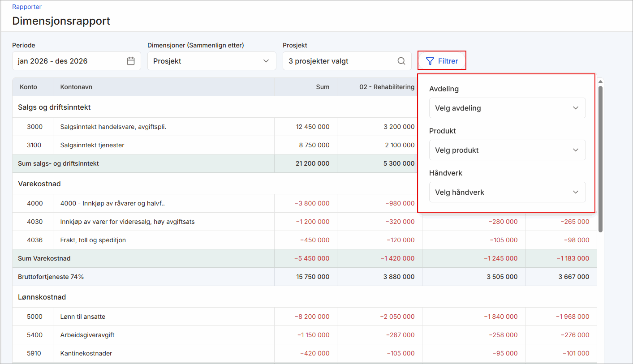Open the calendar icon in Periode field
The width and height of the screenshot is (633, 364).
[x=131, y=61]
